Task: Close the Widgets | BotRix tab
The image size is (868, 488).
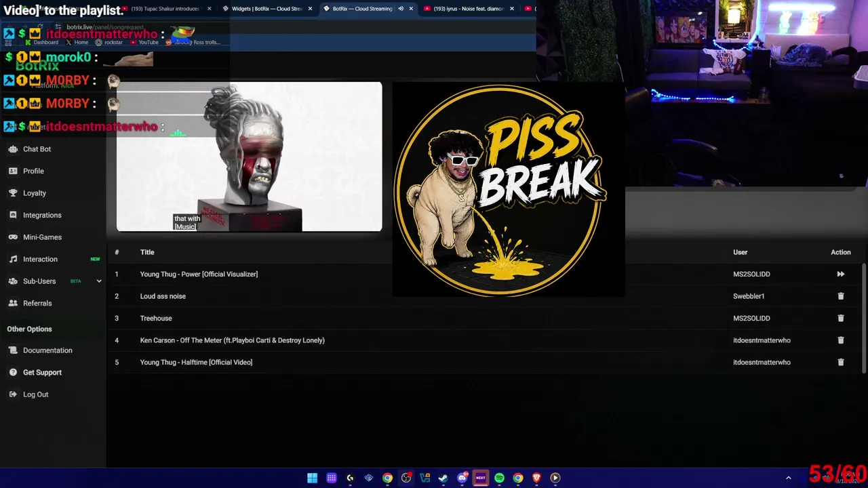Action: (310, 9)
